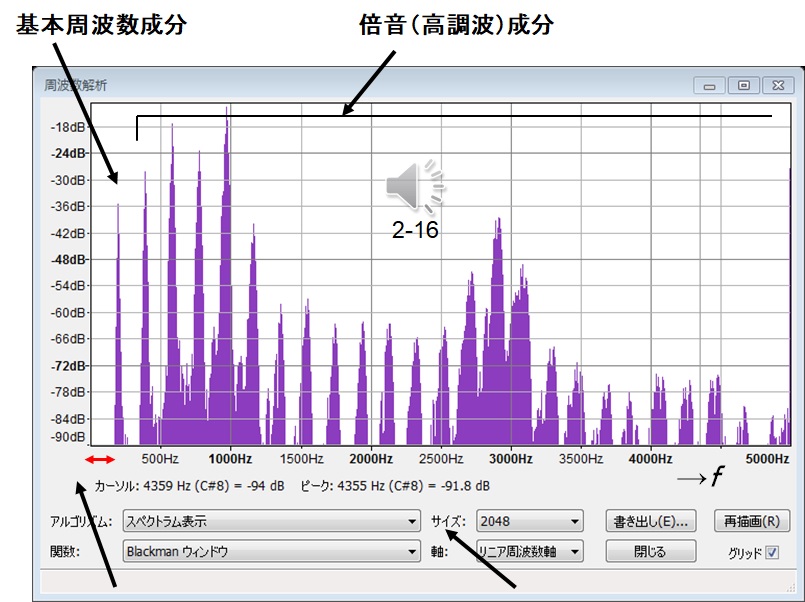Open the サイズ dropdown showing 2048
805x602 pixels.
(x=529, y=521)
